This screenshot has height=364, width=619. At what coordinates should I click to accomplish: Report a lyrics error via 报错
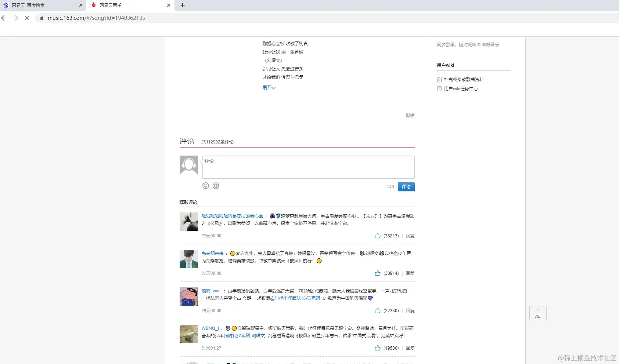pos(410,115)
